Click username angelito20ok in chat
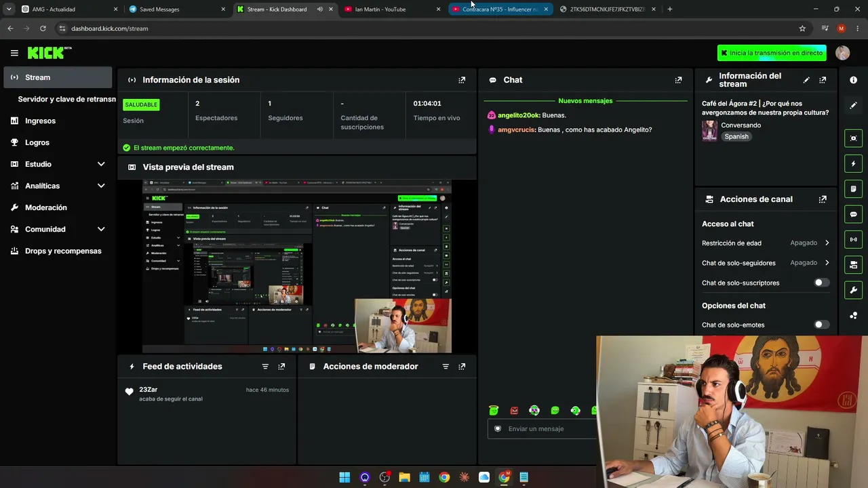This screenshot has width=868, height=488. point(519,115)
